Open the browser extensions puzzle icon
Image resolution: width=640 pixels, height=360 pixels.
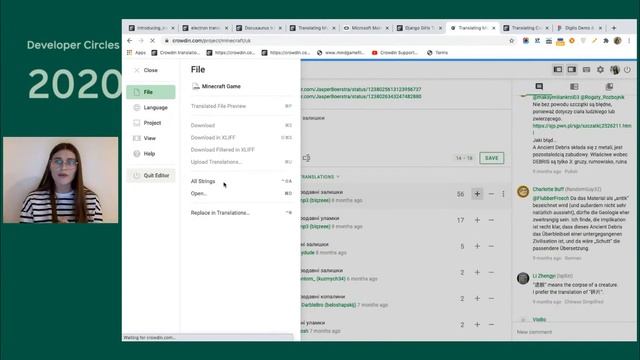(x=606, y=41)
